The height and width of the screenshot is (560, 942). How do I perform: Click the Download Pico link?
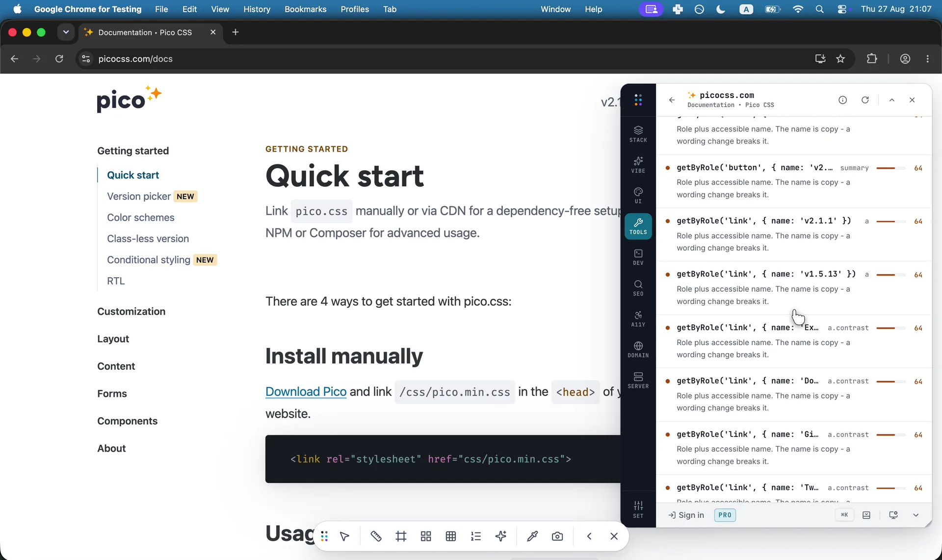pyautogui.click(x=306, y=392)
